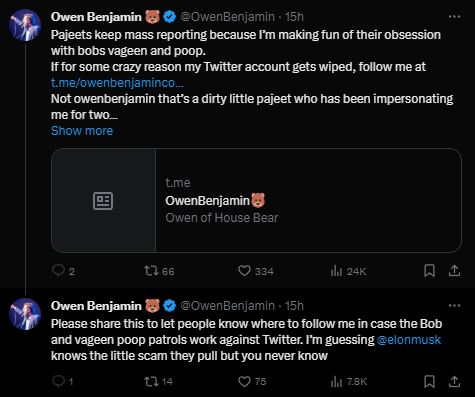Open @OwenBenjamin handle on second tweet
Image resolution: width=475 pixels, height=397 pixels.
[x=227, y=306]
